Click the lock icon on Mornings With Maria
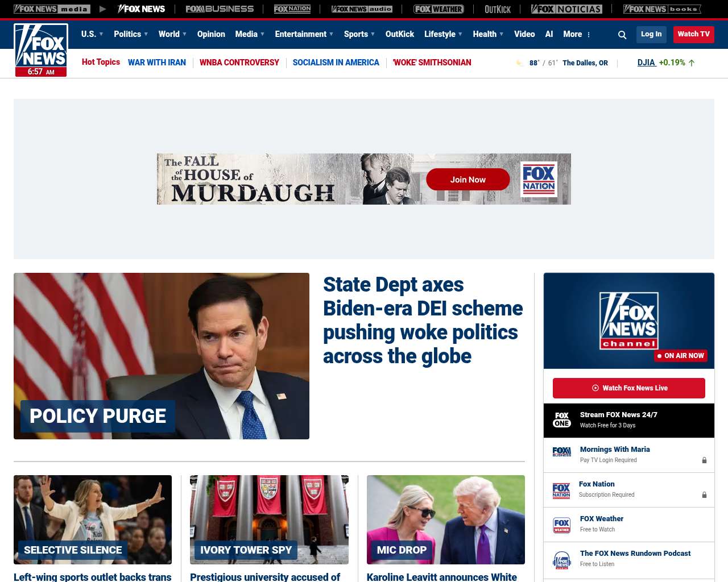728x582 pixels. (704, 460)
